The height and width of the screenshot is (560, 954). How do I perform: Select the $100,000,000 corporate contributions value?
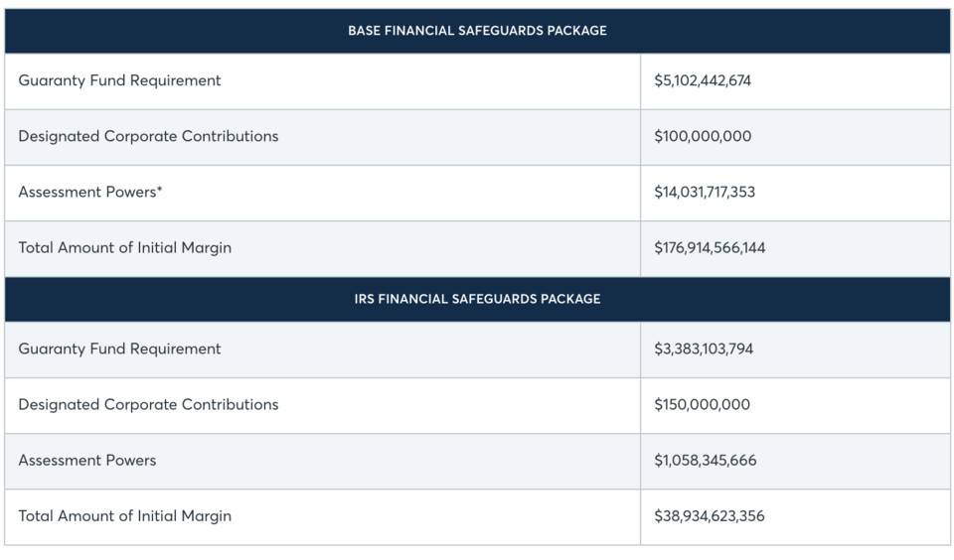click(703, 136)
